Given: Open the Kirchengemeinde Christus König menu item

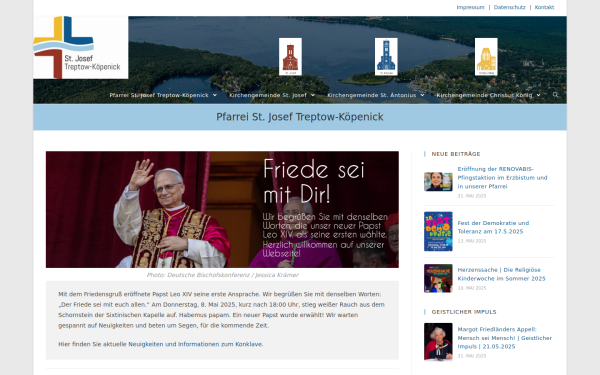Looking at the screenshot, I should click(484, 95).
